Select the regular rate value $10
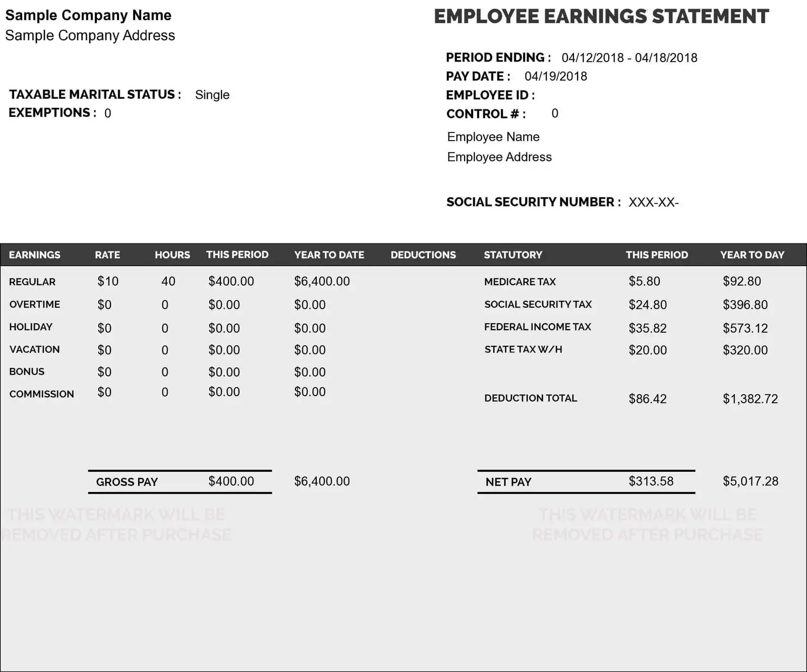Viewport: 807px width, 672px height. (108, 281)
